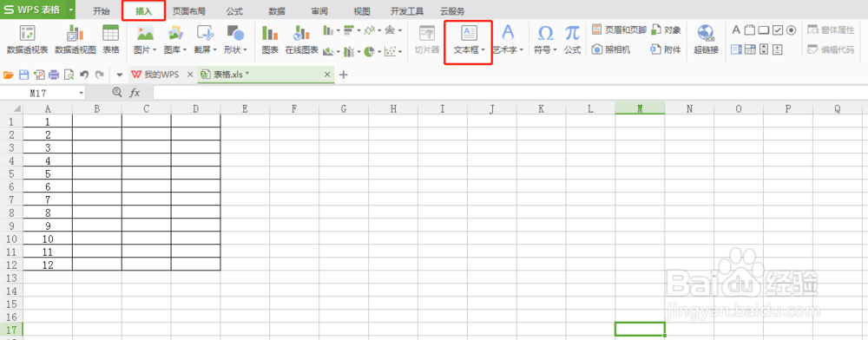868x340 pixels.
Task: Insert a PivotChart (数据透视图)
Action: tap(76, 39)
